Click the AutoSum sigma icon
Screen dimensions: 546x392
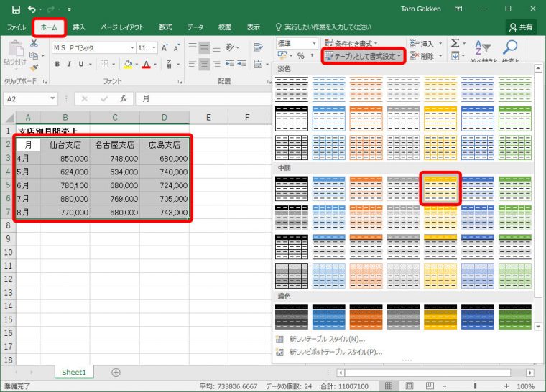[455, 43]
